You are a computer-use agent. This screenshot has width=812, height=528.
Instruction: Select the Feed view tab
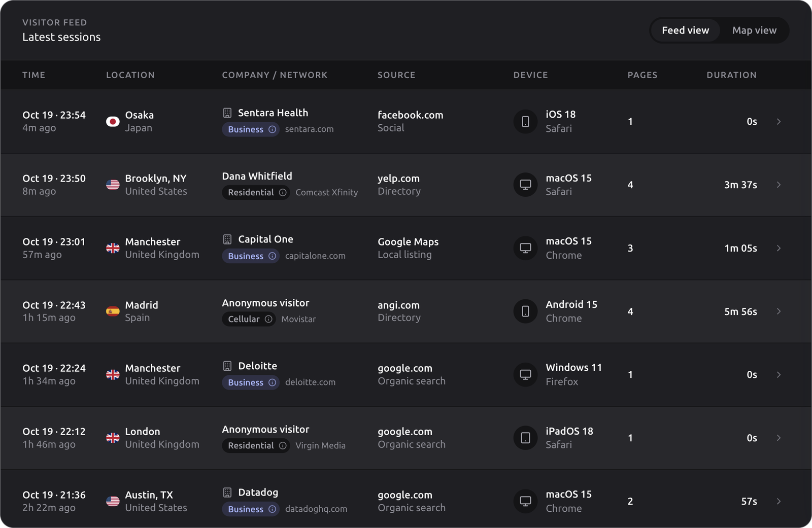tap(685, 30)
